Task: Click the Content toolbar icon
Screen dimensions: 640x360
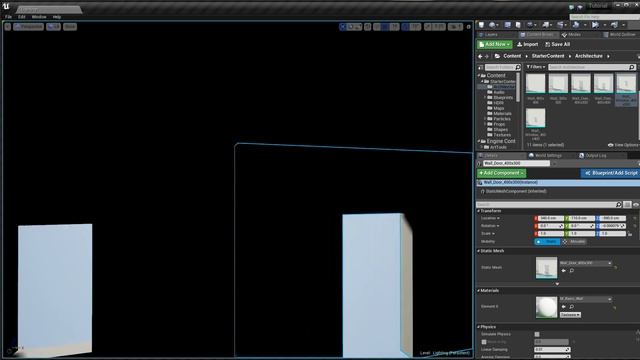Action: tap(507, 25)
